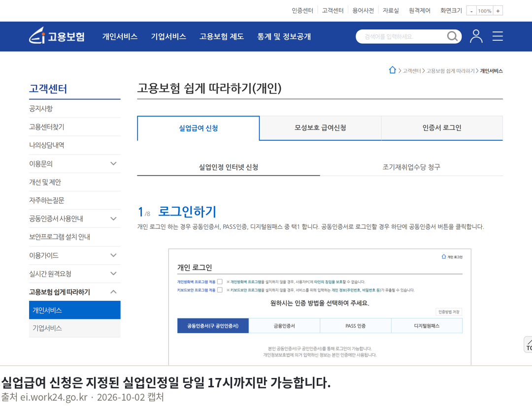Screen dimensions: 532x408
Task: Open 나의상담내역 in sidebar
Action: click(75, 145)
